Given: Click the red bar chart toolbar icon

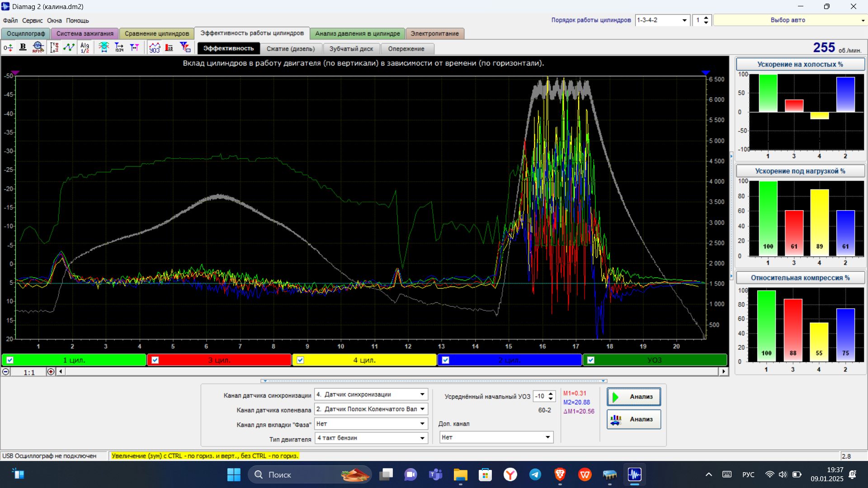Looking at the screenshot, I should tap(169, 47).
